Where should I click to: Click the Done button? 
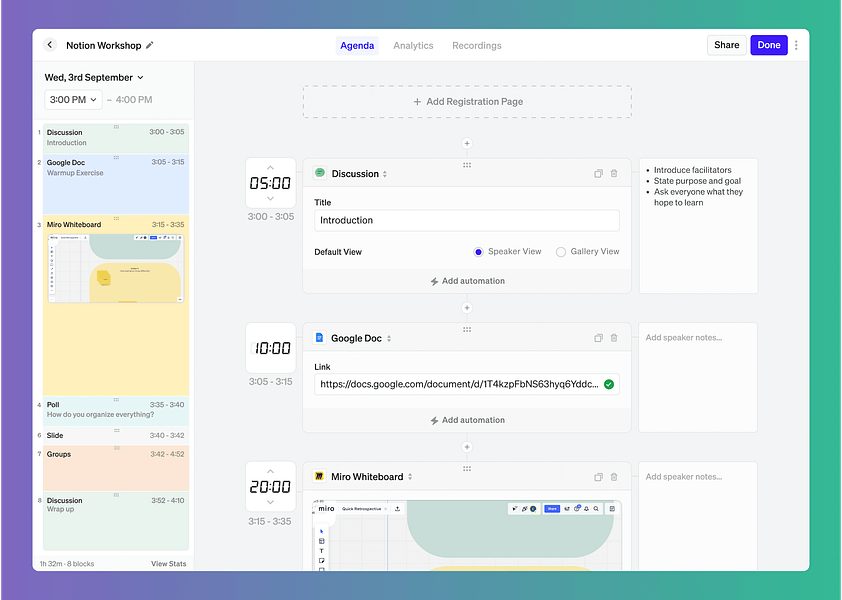(768, 45)
